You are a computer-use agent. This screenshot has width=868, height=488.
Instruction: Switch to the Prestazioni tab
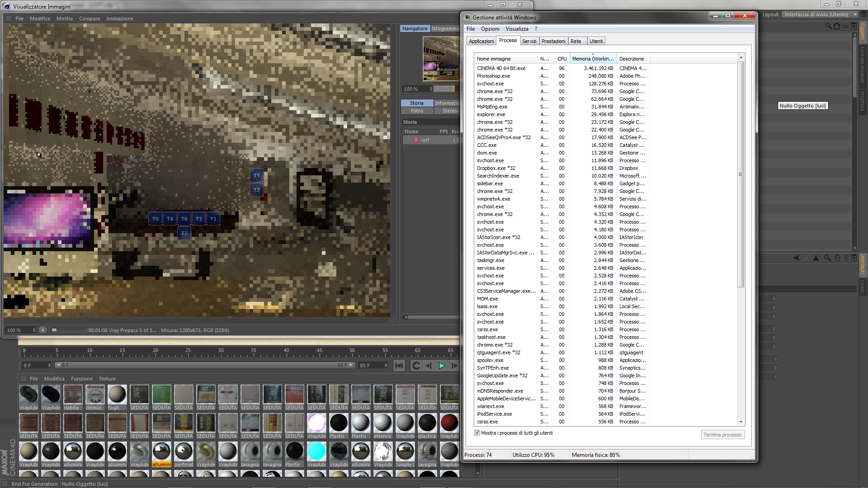click(x=553, y=41)
